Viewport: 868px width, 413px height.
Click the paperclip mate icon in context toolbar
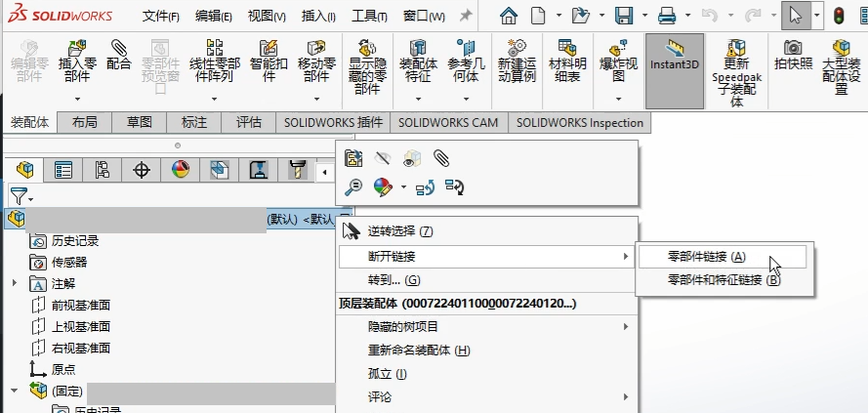(440, 158)
